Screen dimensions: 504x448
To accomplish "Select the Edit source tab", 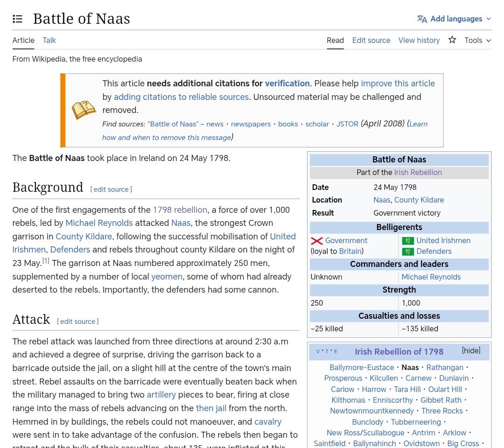I will coord(371,41).
